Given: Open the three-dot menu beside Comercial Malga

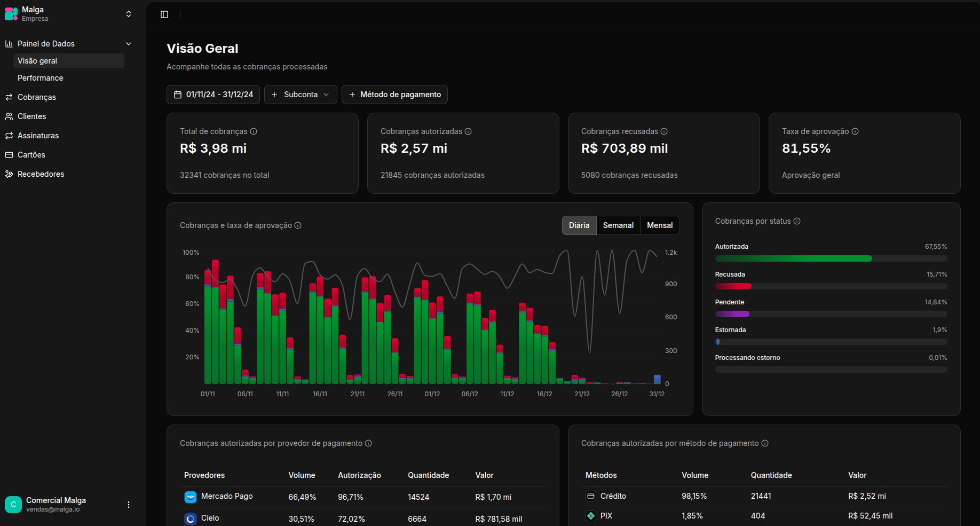Looking at the screenshot, I should pos(129,505).
